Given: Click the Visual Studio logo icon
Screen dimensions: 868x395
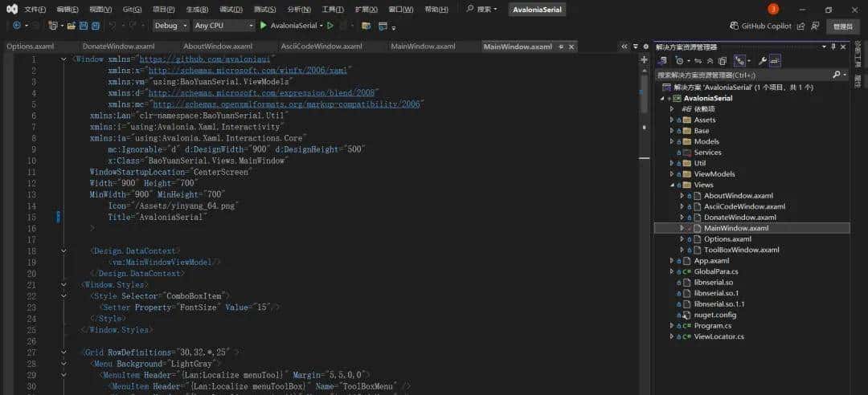Looking at the screenshot, I should (11, 9).
